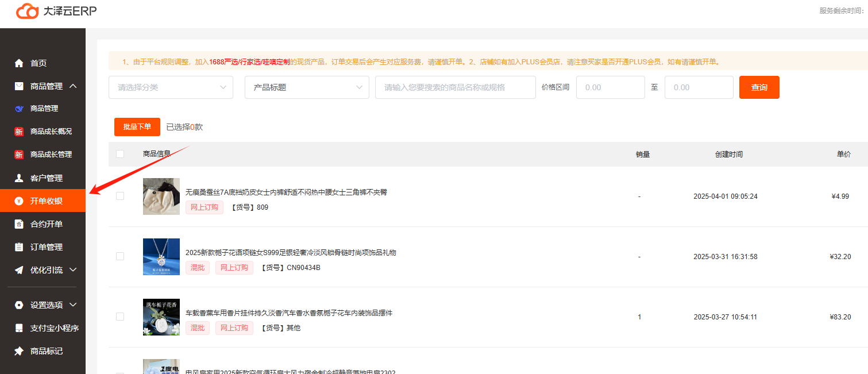The image size is (868, 374).
Task: Open the 无痕桑蚕丝7A 内裤 product title
Action: pos(286,192)
